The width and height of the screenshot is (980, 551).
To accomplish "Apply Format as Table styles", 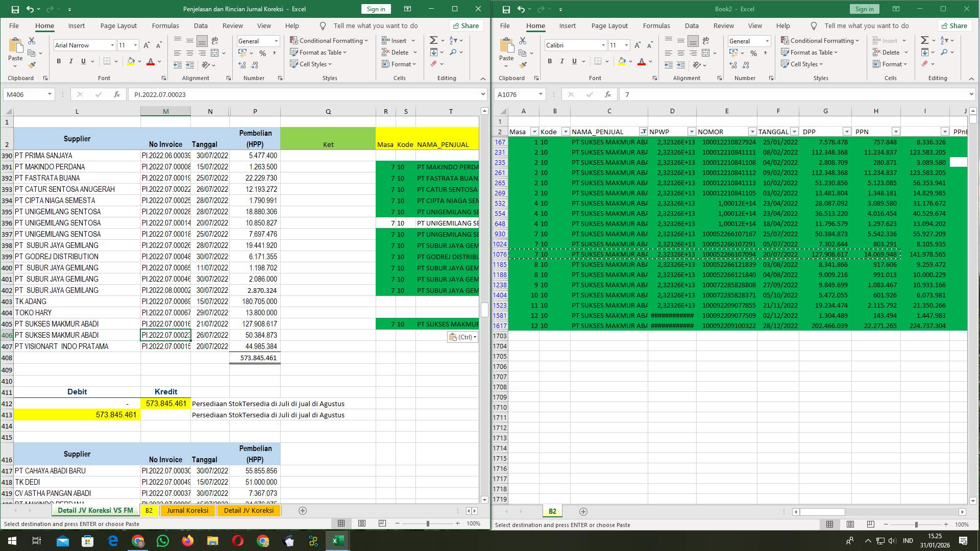I will (x=318, y=52).
